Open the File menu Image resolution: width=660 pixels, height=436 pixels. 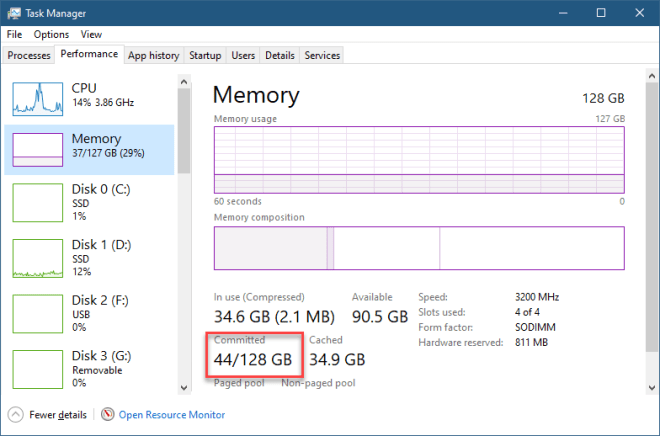coord(14,34)
